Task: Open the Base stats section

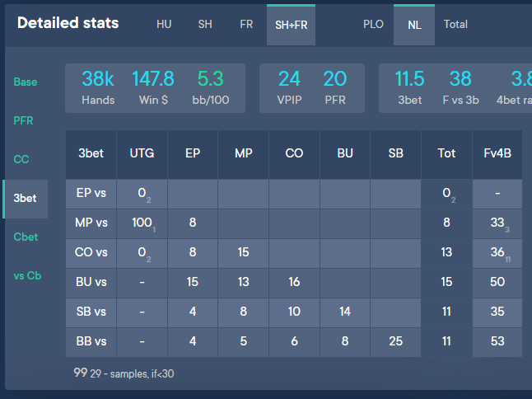Action: pos(26,82)
